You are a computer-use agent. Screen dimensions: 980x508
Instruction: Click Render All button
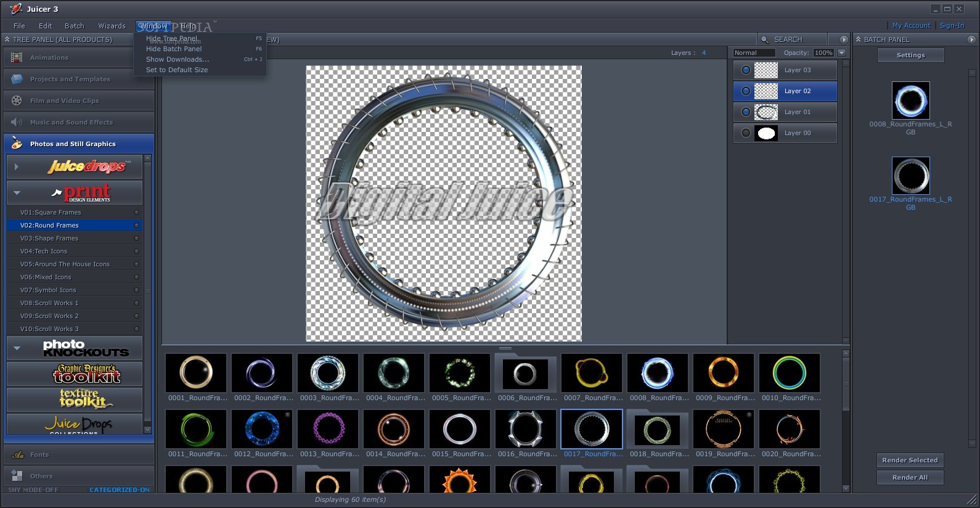click(910, 478)
